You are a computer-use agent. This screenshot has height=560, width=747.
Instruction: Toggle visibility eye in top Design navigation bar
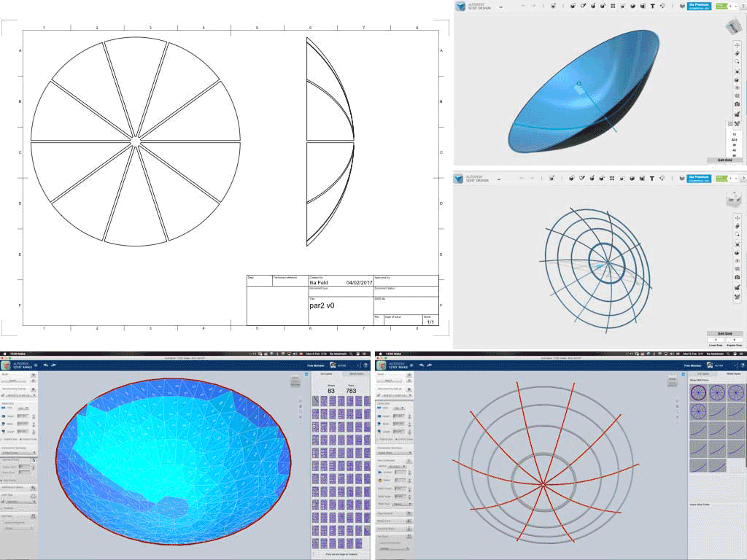click(x=737, y=87)
